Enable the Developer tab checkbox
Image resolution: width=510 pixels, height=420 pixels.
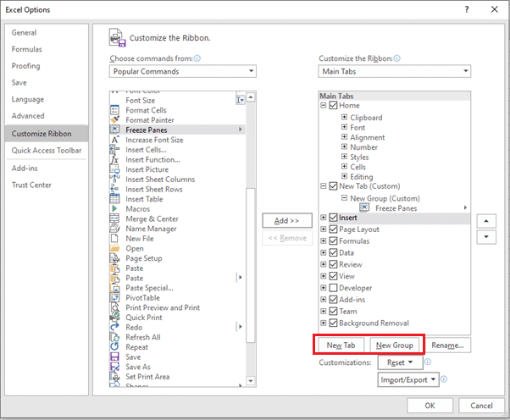point(333,288)
